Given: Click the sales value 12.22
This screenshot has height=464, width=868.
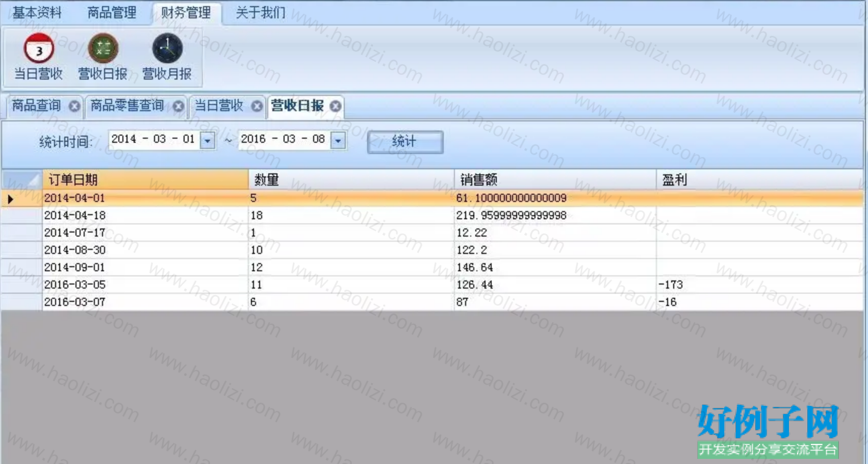Looking at the screenshot, I should click(x=472, y=233).
